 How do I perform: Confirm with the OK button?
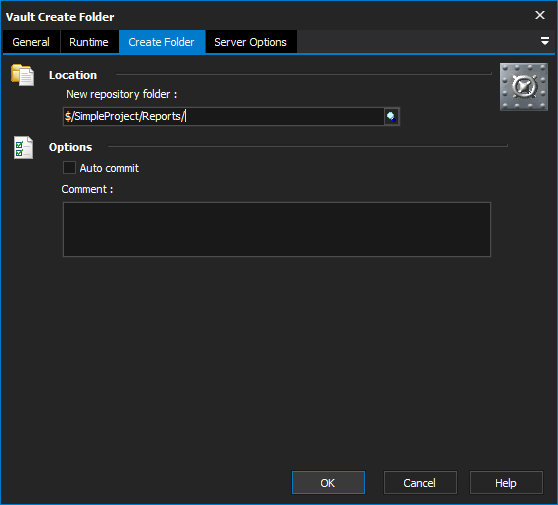pos(328,483)
